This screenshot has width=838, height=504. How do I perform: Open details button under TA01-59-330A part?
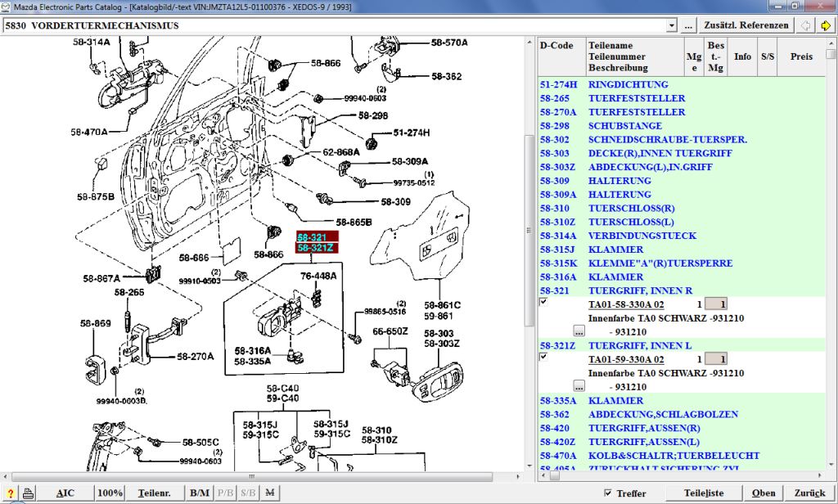point(579,386)
